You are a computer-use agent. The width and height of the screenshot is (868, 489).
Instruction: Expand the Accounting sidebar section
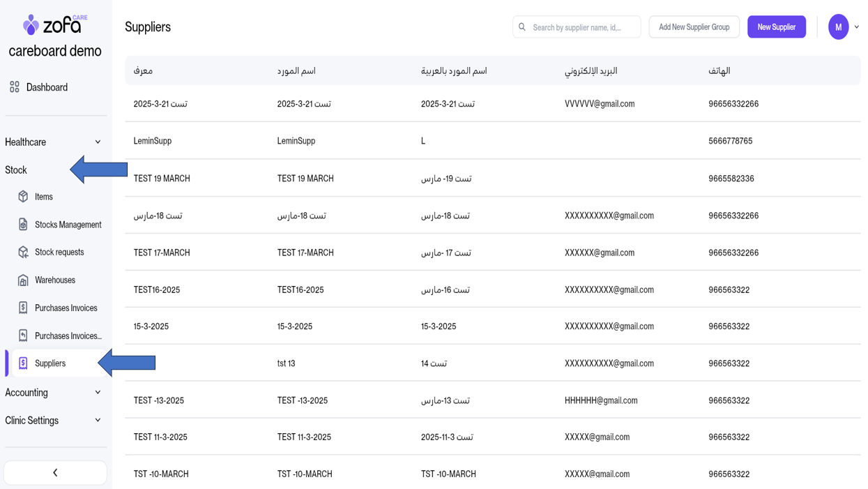(x=98, y=393)
